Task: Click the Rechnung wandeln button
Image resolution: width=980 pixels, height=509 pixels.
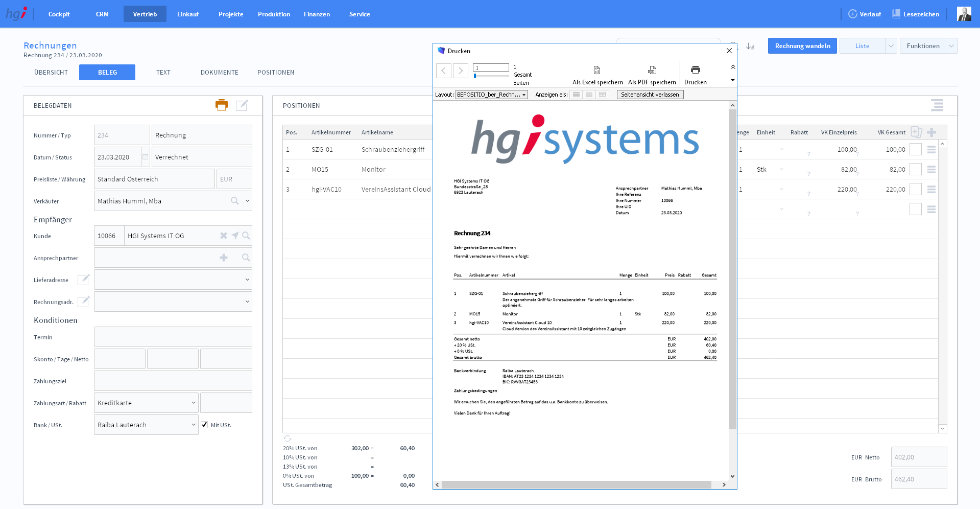Action: pyautogui.click(x=802, y=46)
